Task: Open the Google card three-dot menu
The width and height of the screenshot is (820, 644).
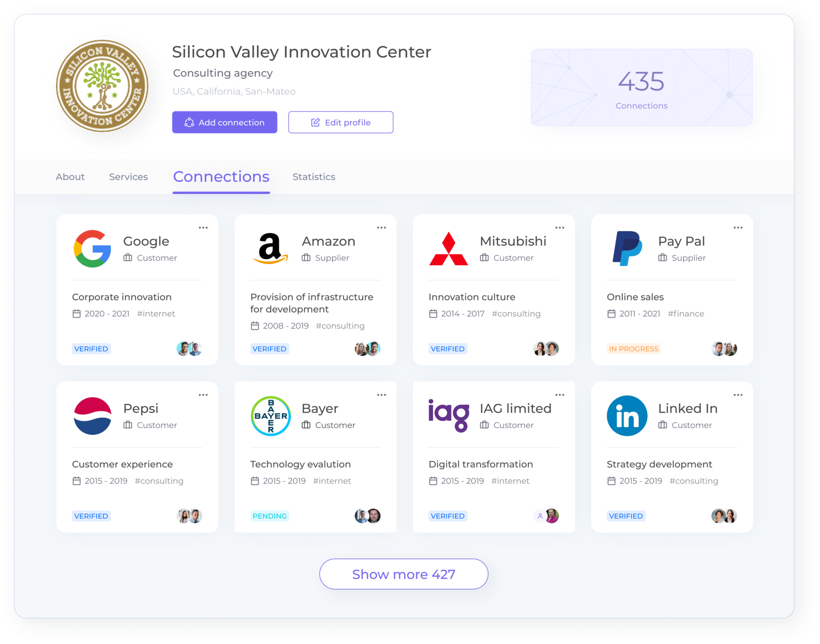Action: pyautogui.click(x=203, y=228)
